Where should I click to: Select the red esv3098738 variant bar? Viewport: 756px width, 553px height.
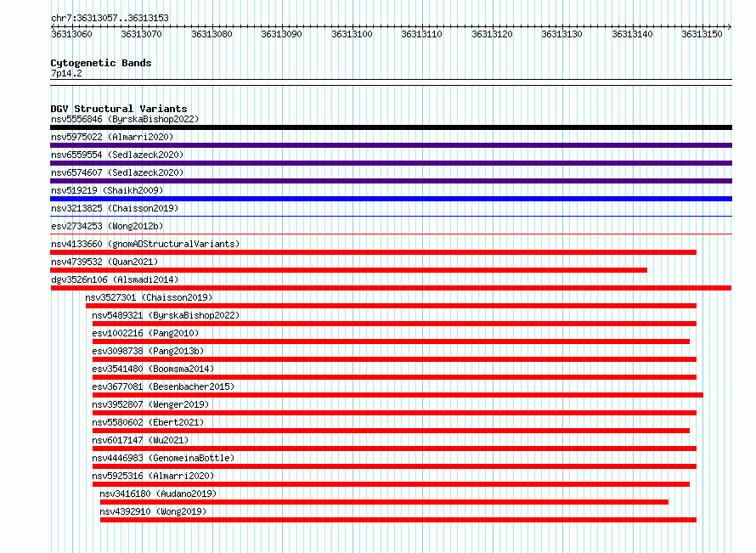coord(394,359)
